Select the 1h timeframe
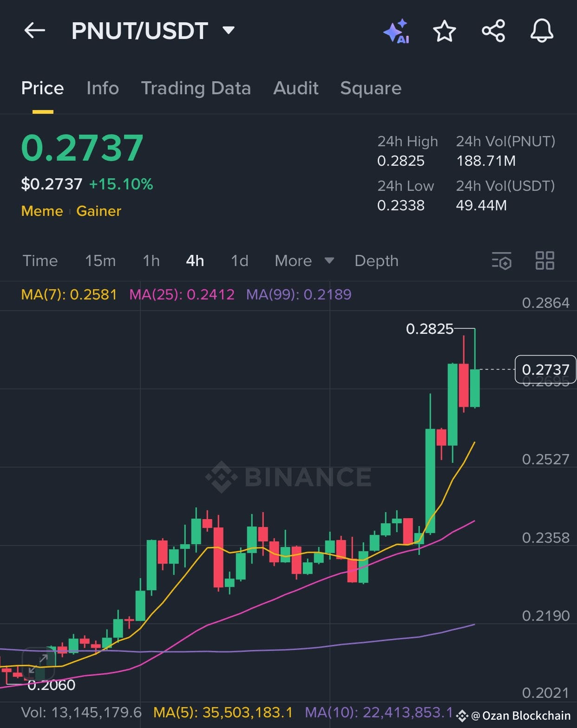Image resolution: width=577 pixels, height=728 pixels. (x=151, y=261)
